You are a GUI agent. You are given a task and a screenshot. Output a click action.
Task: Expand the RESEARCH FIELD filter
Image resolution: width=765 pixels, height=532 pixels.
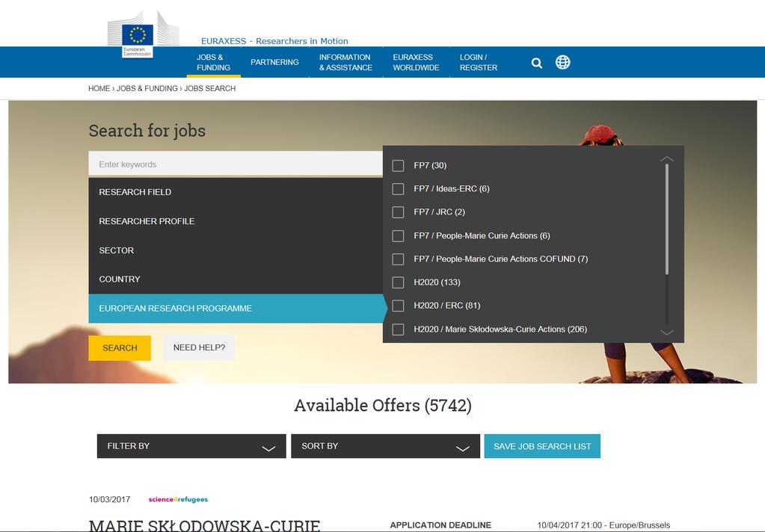coord(236,192)
